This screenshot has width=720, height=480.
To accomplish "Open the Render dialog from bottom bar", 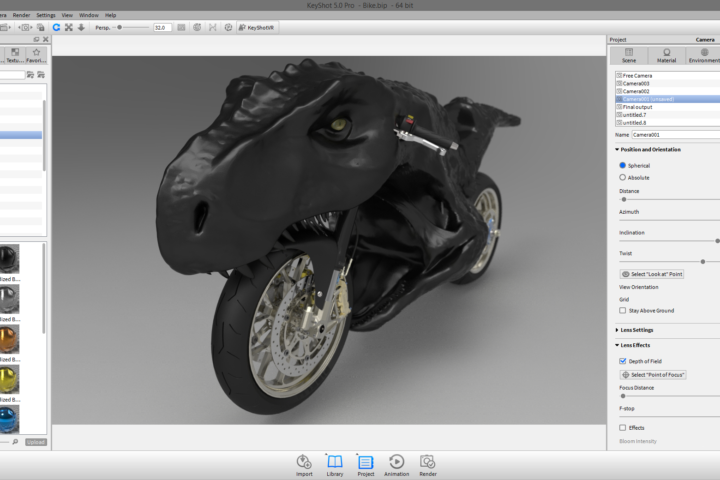I will (428, 465).
